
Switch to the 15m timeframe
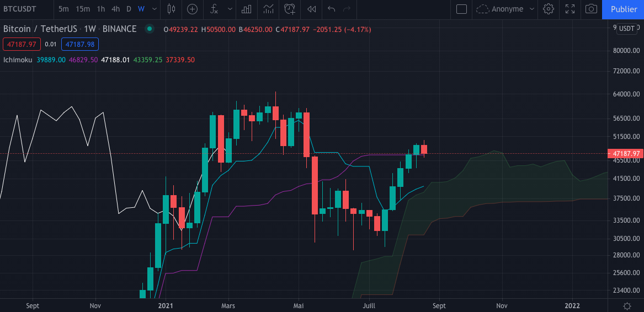pyautogui.click(x=83, y=9)
